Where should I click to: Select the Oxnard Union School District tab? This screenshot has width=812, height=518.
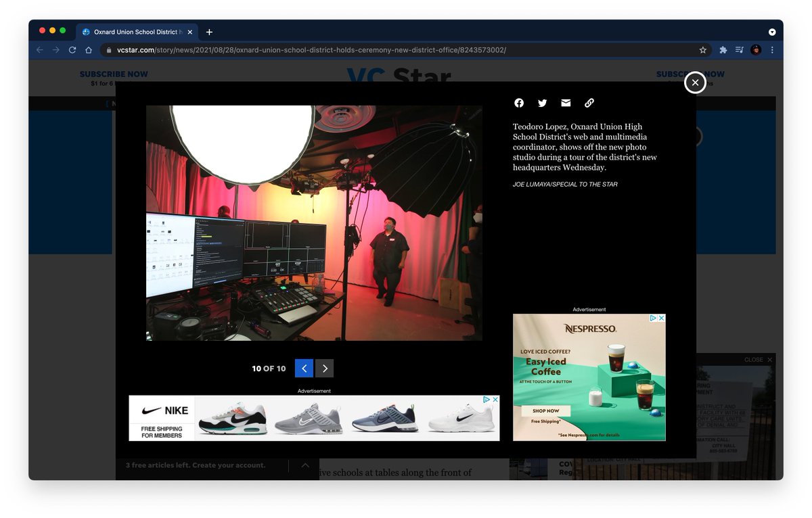137,32
